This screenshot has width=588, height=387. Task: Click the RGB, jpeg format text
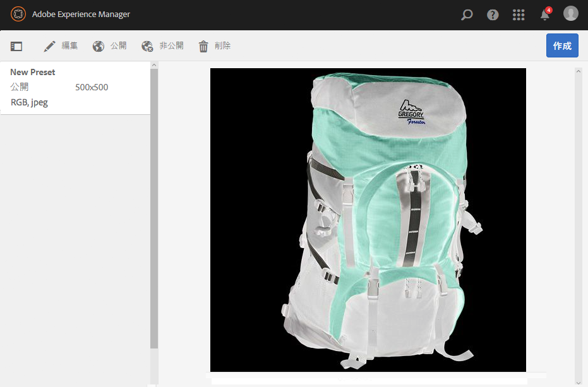pyautogui.click(x=29, y=102)
